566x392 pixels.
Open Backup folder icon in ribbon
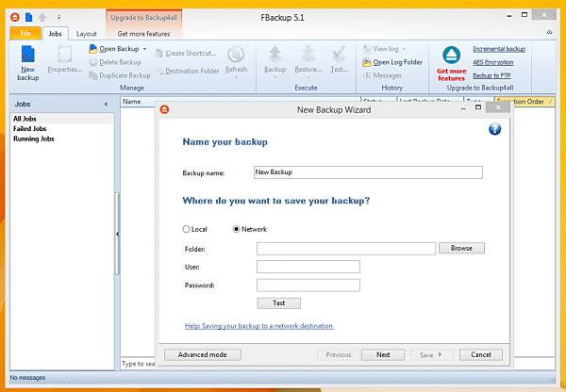[93, 49]
